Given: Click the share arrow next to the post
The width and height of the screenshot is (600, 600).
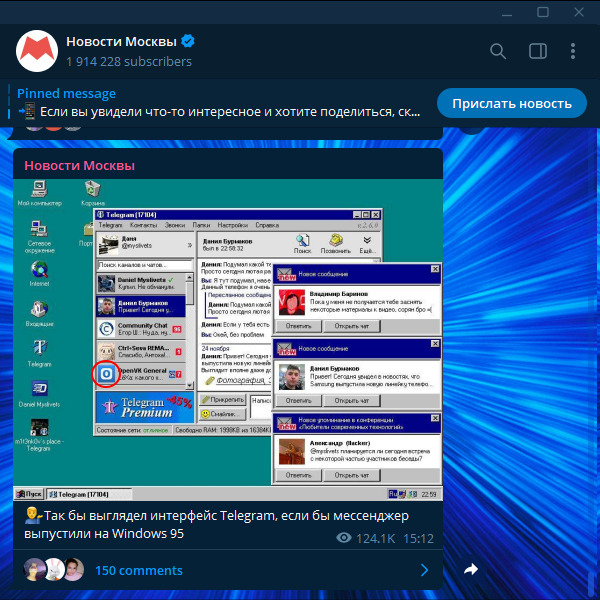Looking at the screenshot, I should pyautogui.click(x=471, y=569).
